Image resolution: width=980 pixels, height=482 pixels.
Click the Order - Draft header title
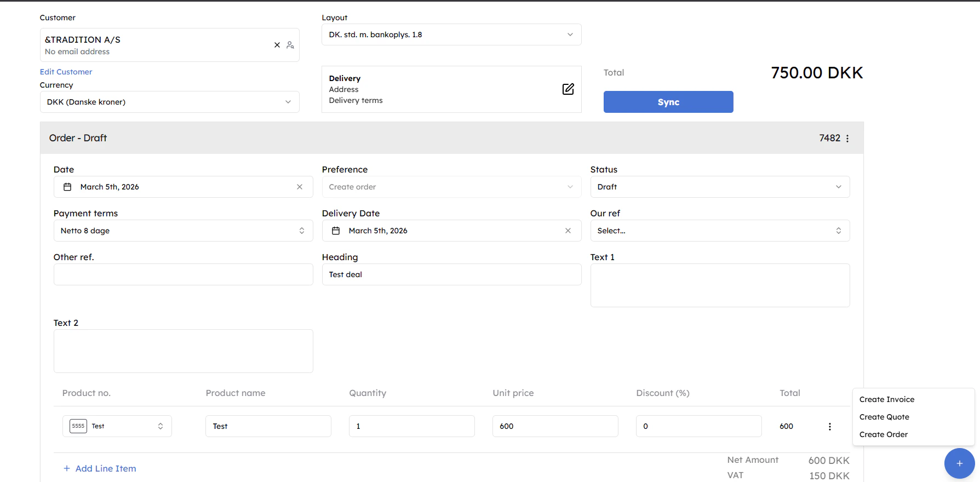coord(78,138)
